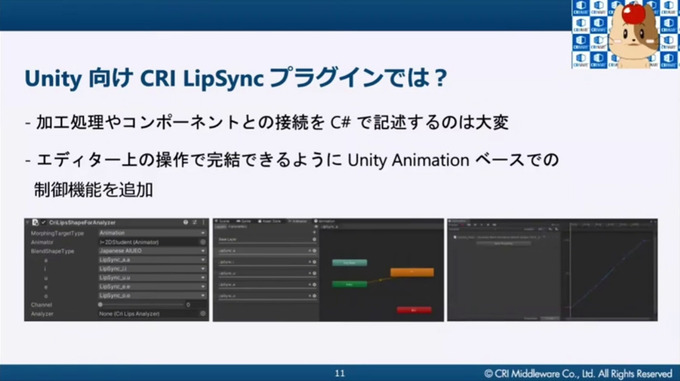
Task: Switch to the Asset Store tab
Action: [269, 221]
